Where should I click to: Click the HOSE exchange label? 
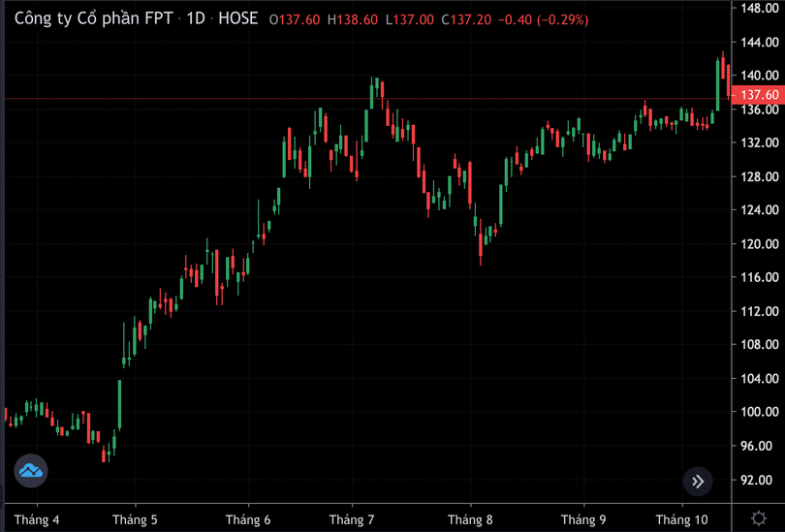[237, 18]
